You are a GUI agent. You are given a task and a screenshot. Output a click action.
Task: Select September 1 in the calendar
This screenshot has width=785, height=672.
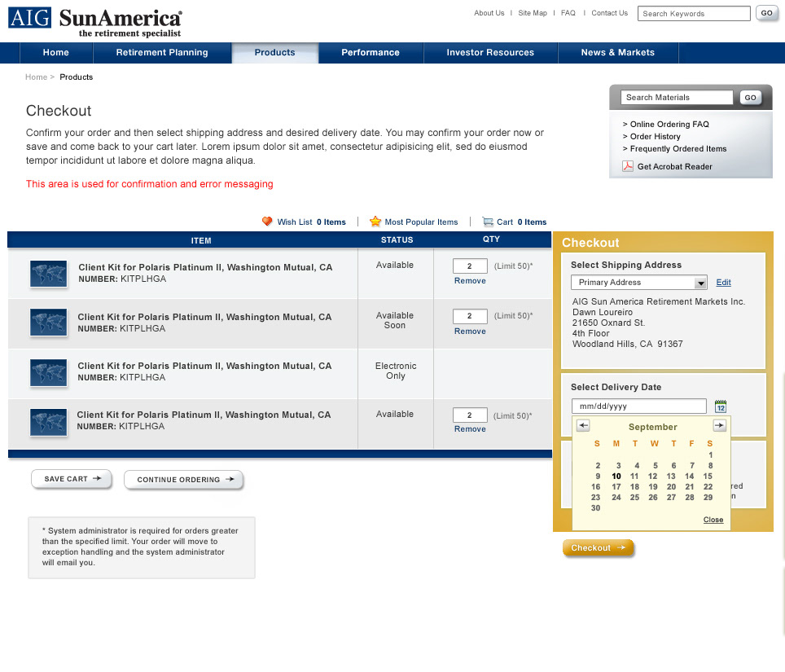pos(710,455)
